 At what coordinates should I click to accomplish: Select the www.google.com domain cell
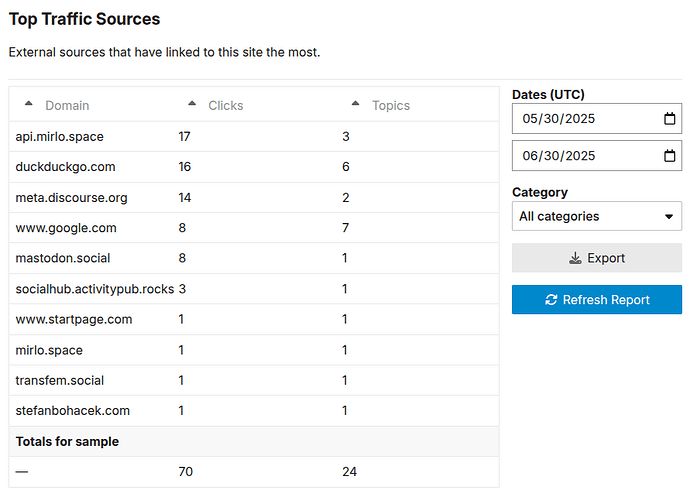pos(66,228)
